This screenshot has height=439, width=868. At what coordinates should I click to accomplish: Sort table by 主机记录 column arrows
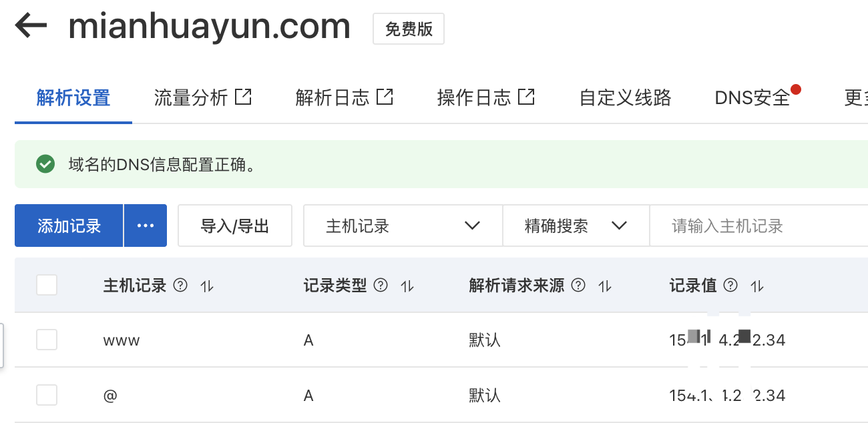click(207, 286)
